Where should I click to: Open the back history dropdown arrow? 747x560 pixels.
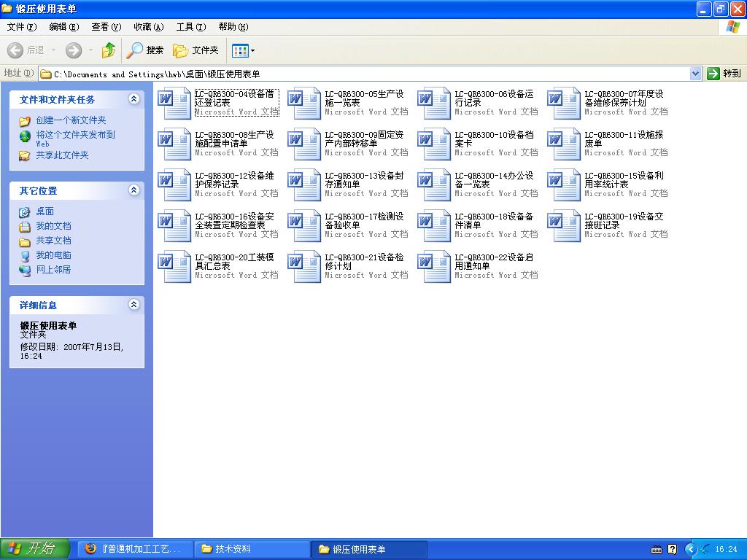(x=53, y=50)
